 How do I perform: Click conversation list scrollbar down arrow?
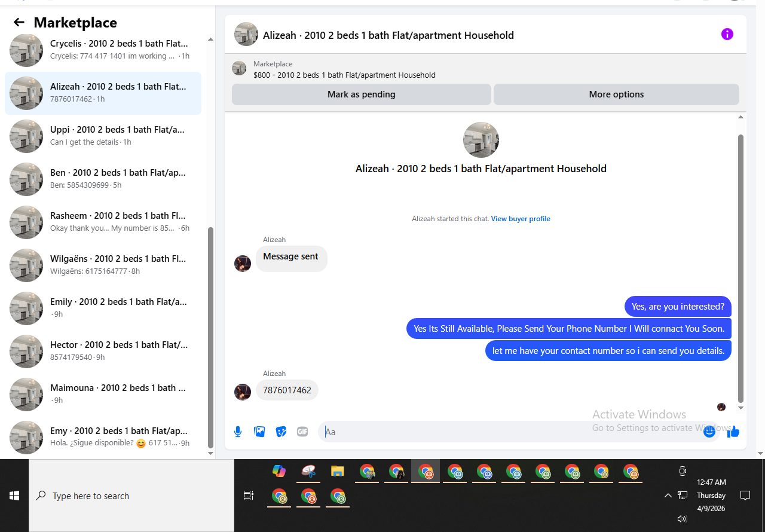pos(210,454)
